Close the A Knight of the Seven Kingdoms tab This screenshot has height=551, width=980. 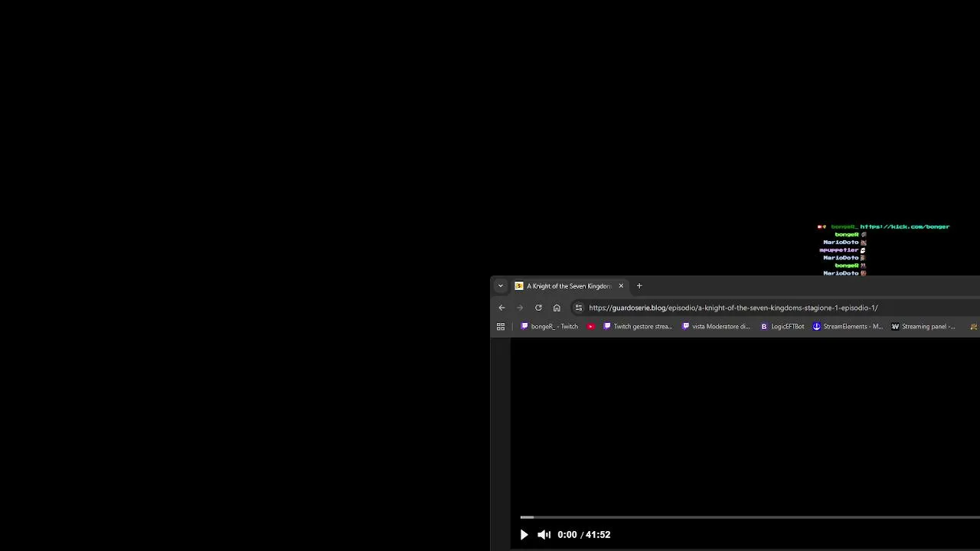pyautogui.click(x=621, y=286)
